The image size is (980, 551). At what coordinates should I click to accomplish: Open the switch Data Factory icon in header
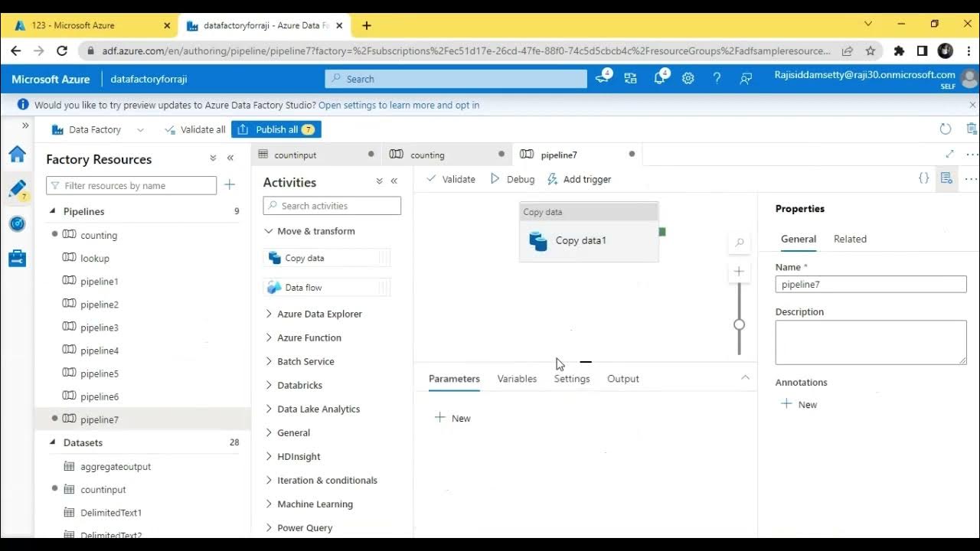tap(630, 78)
